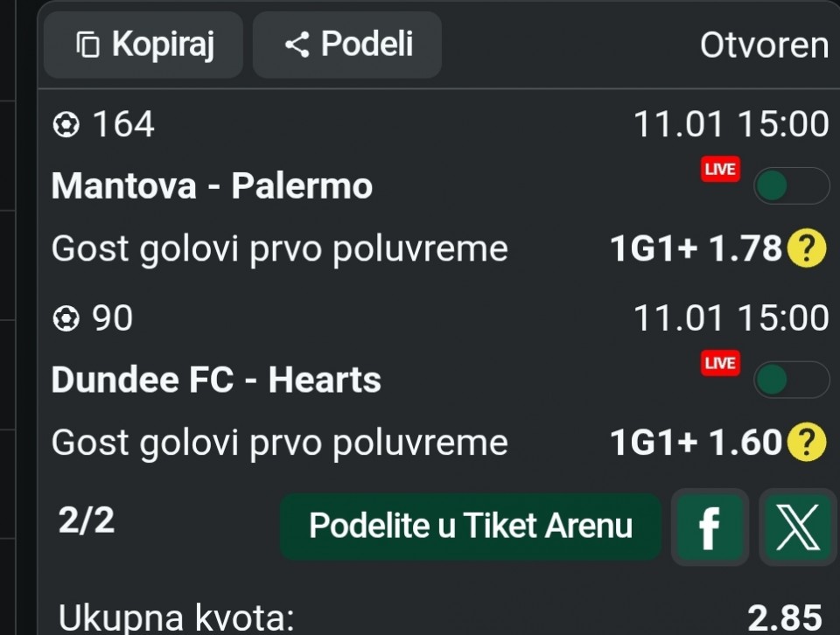Toggle the Dundee FC - Hearts switch
The width and height of the screenshot is (840, 635).
coord(791,380)
